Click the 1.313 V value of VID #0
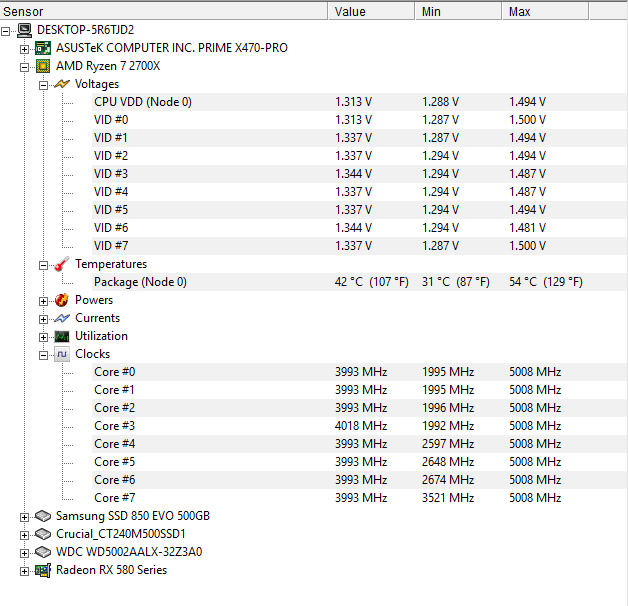Image resolution: width=628 pixels, height=606 pixels. point(353,120)
